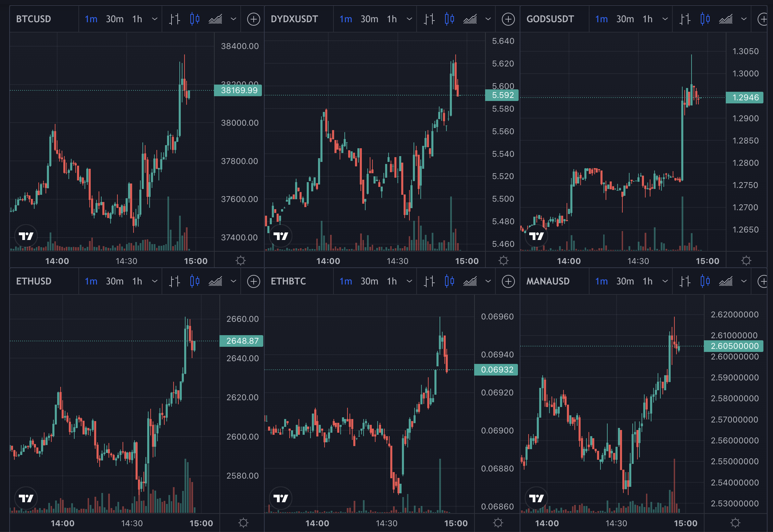773x532 pixels.
Task: Click BTCUSD current price label 38169.99
Action: [238, 90]
